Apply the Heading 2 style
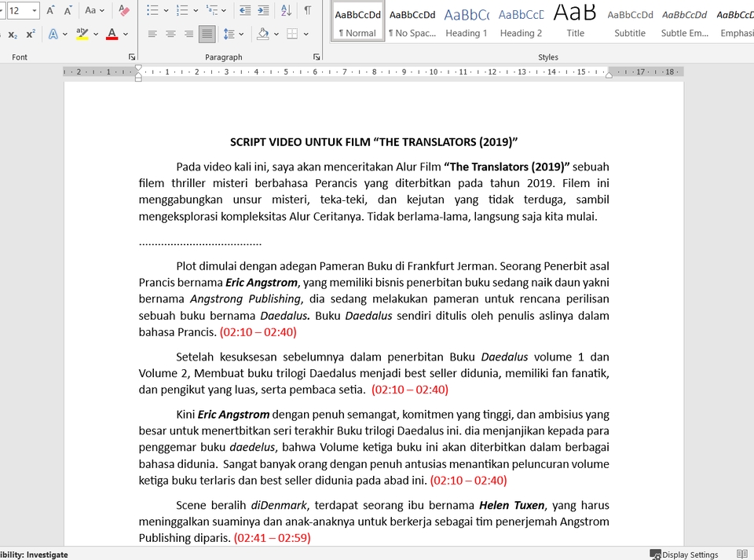Image resolution: width=754 pixels, height=560 pixels. tap(521, 23)
